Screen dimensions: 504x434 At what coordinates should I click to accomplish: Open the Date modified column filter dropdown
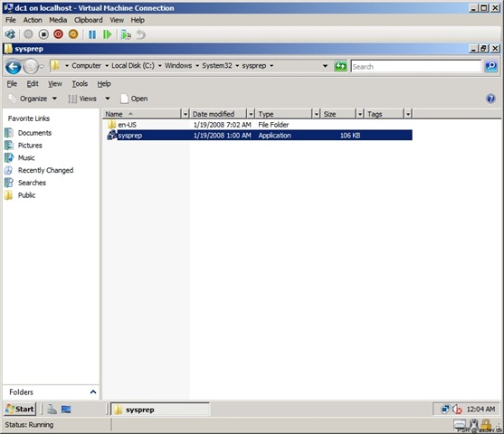pos(251,114)
